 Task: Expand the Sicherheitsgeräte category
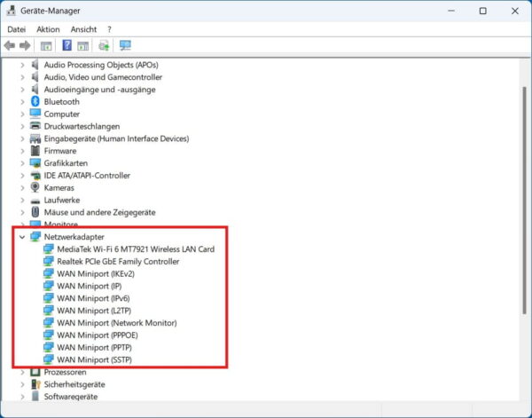(22, 385)
